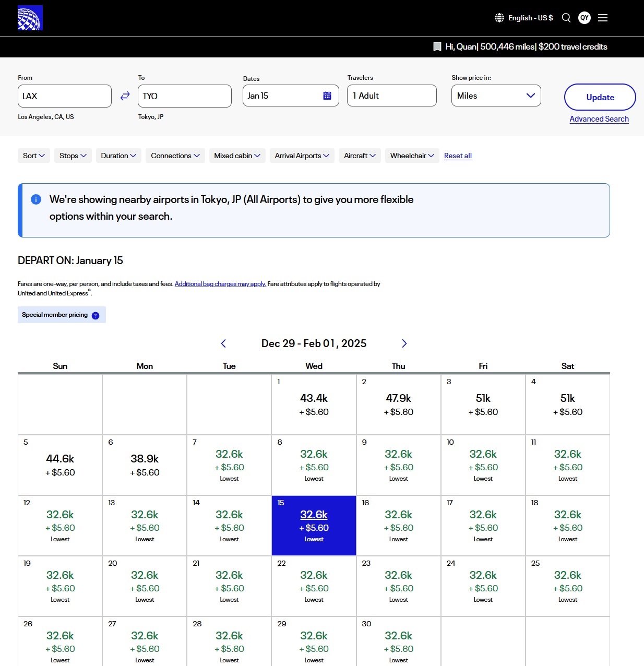This screenshot has height=666, width=644.
Task: Click DEPART ON: January 15 heading
Action: click(70, 260)
